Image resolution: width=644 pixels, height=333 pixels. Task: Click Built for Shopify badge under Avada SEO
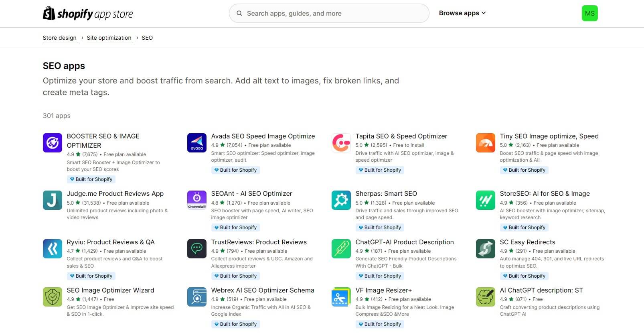pyautogui.click(x=235, y=170)
